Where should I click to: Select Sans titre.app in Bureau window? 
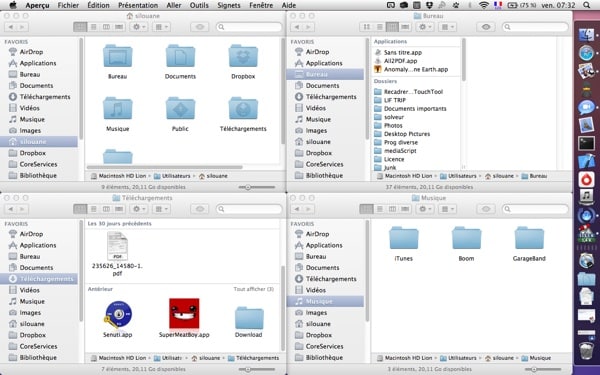398,52
